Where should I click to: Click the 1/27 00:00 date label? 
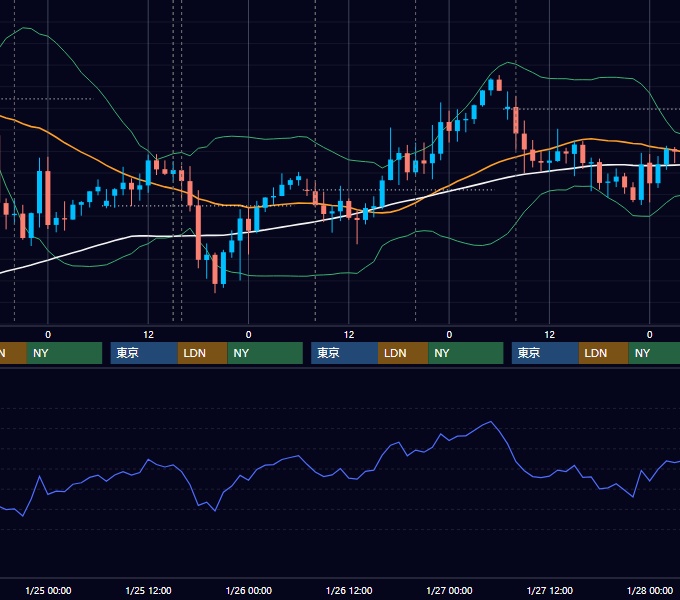click(x=449, y=590)
